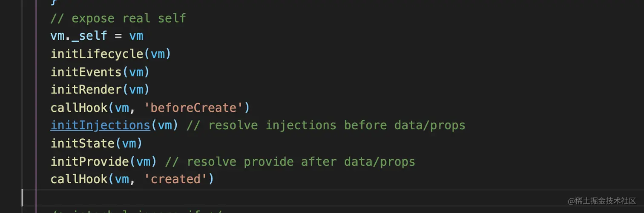Image resolution: width=644 pixels, height=213 pixels.
Task: Click the initRender function name
Action: tap(86, 90)
